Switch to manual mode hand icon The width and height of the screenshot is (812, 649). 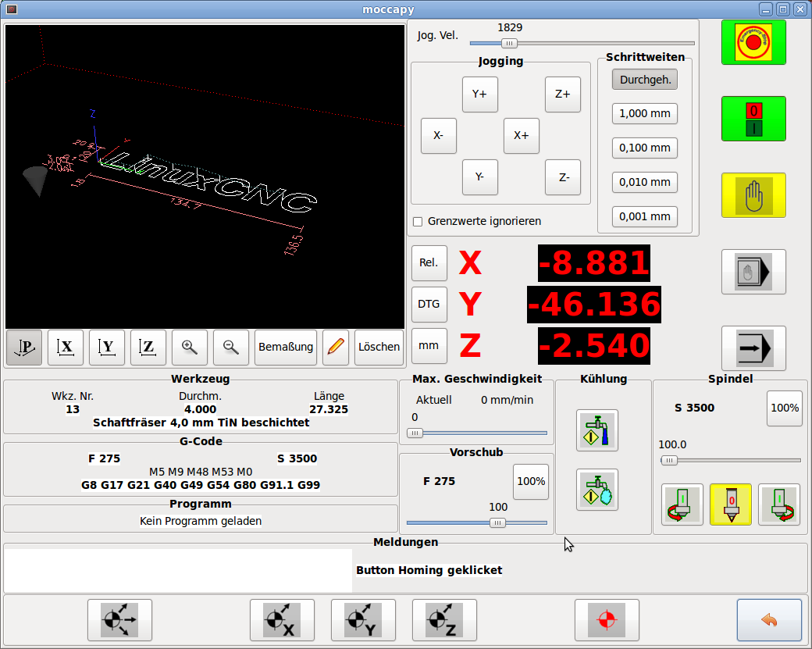753,195
